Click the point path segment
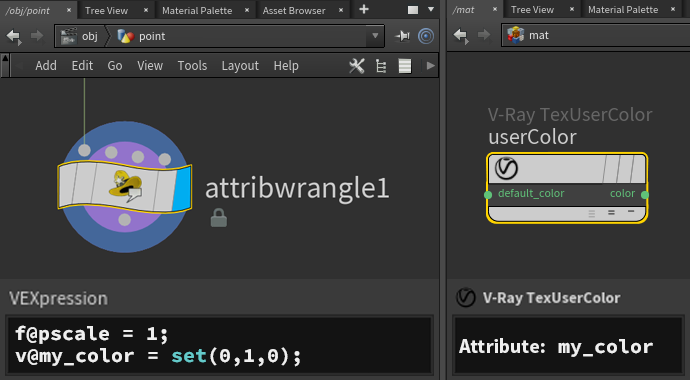The image size is (690, 380). coord(142,36)
